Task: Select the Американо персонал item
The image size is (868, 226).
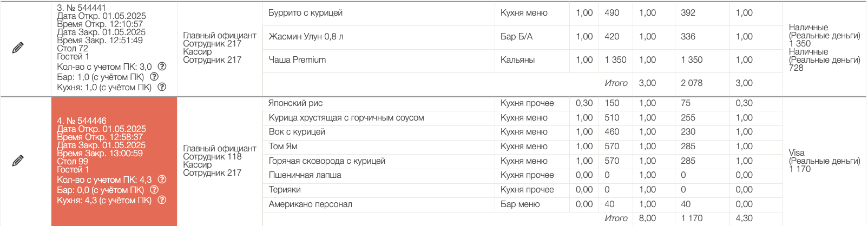Action: click(x=310, y=204)
